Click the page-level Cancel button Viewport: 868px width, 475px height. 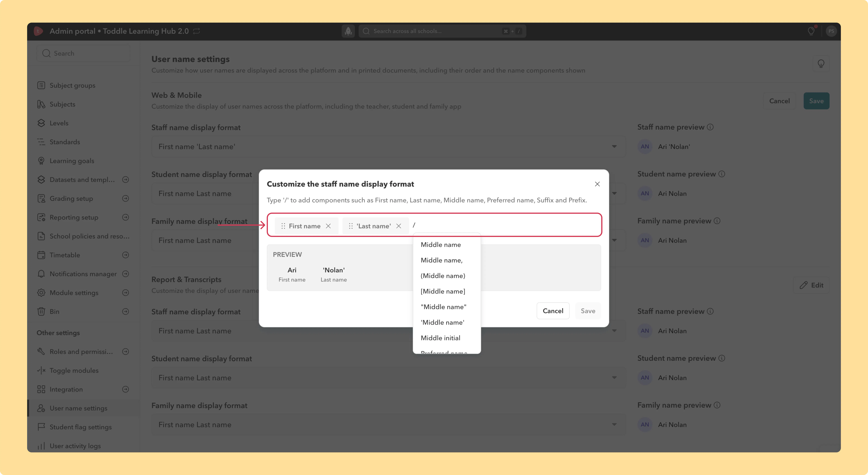(x=779, y=101)
